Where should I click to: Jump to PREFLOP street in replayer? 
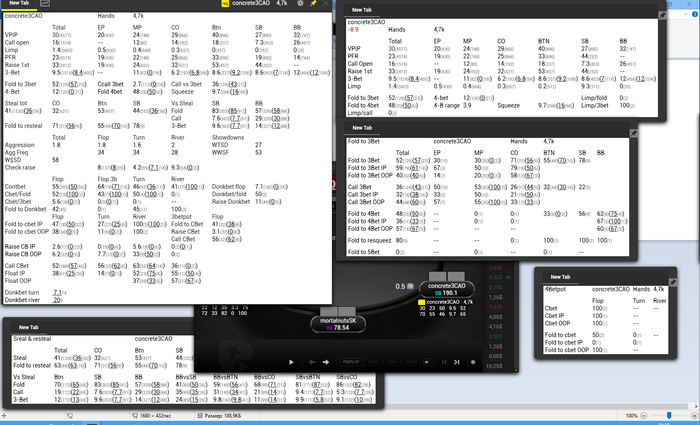click(x=351, y=362)
